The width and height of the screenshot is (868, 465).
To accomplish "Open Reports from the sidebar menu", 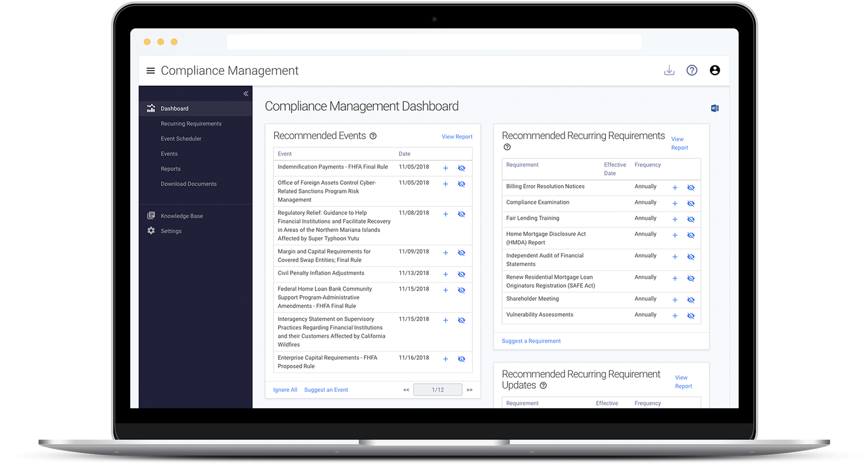I will pyautogui.click(x=171, y=169).
